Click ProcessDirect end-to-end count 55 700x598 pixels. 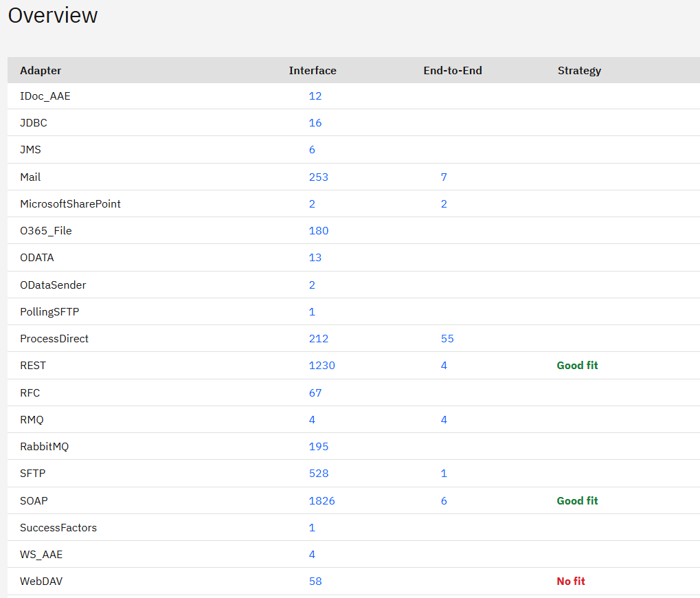tap(447, 339)
